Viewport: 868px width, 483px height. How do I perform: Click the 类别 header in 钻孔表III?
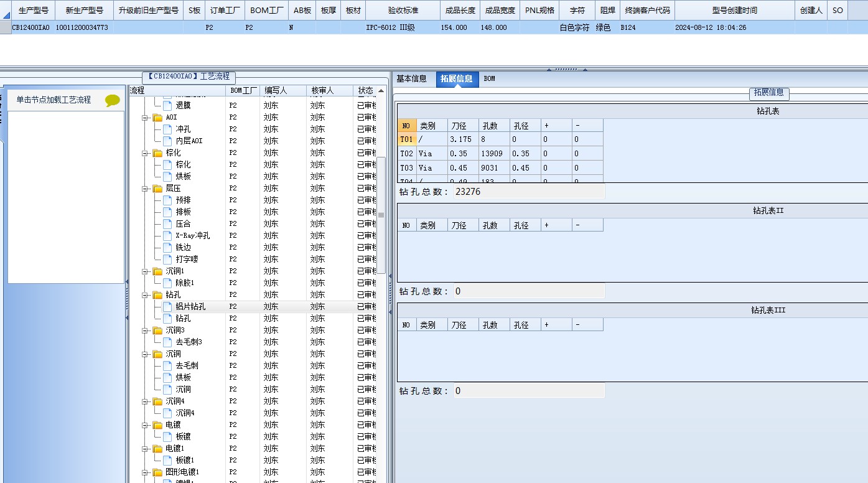[432, 325]
